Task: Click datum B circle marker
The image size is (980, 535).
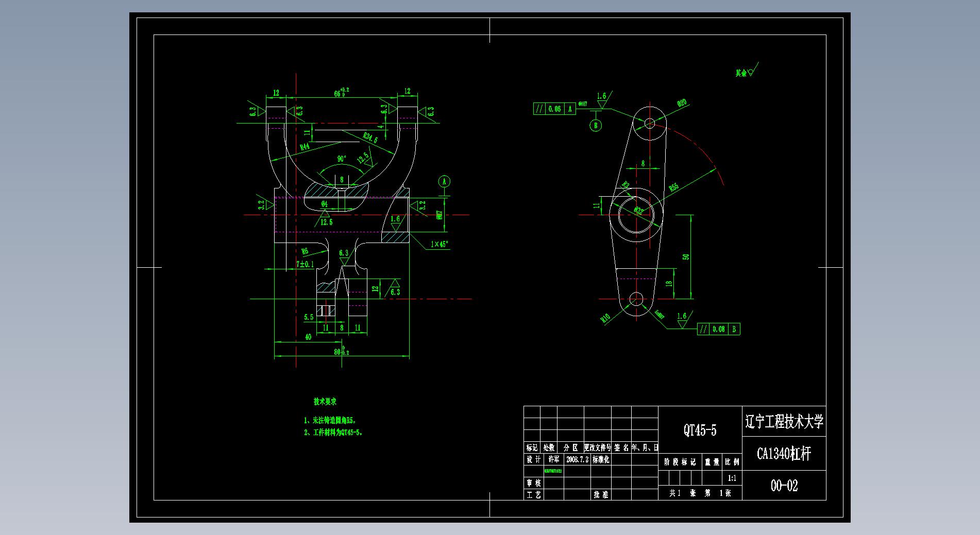Action: pyautogui.click(x=596, y=125)
